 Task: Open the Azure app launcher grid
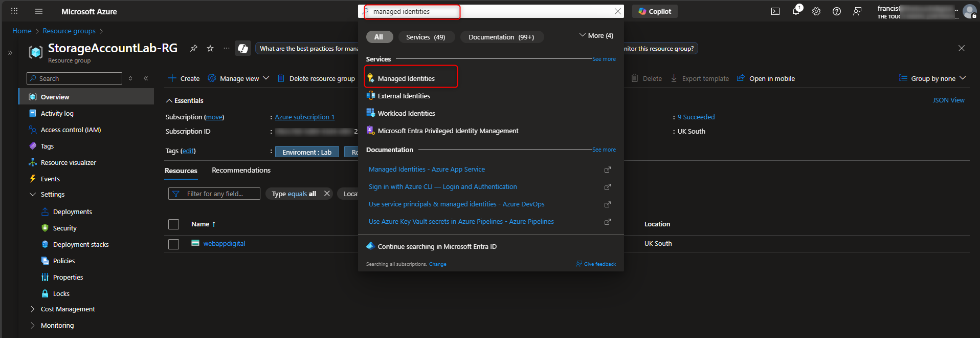14,11
